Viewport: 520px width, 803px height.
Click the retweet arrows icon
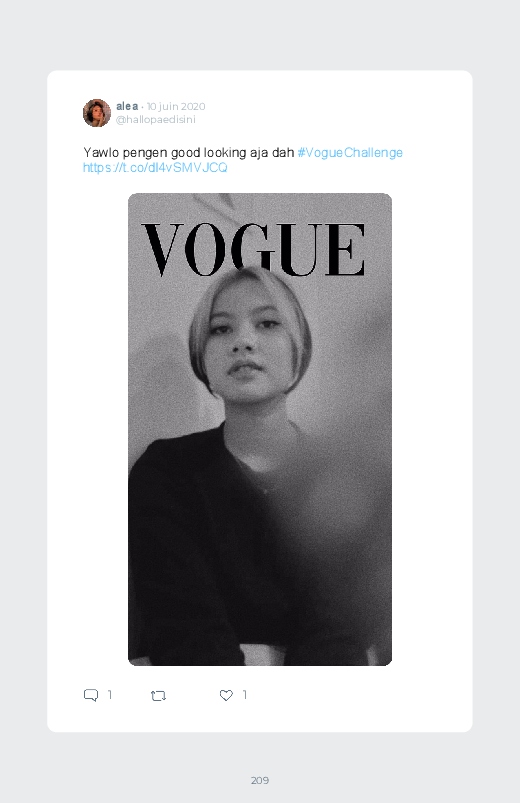click(x=158, y=695)
